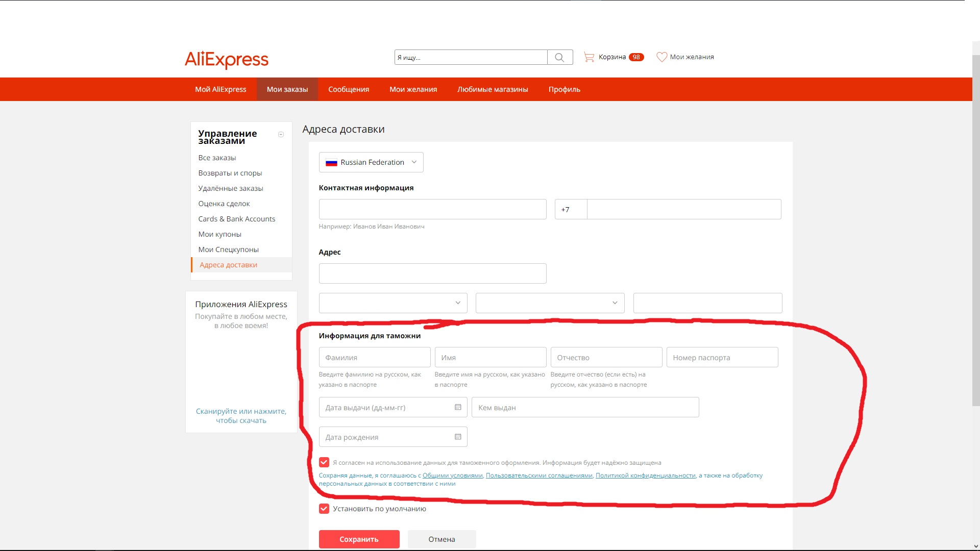This screenshot has width=980, height=551.
Task: Open Мои купоны in sidebar
Action: 220,234
